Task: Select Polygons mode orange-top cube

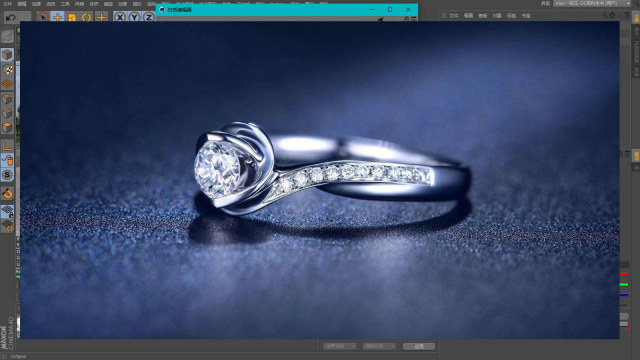Action: 7,128
